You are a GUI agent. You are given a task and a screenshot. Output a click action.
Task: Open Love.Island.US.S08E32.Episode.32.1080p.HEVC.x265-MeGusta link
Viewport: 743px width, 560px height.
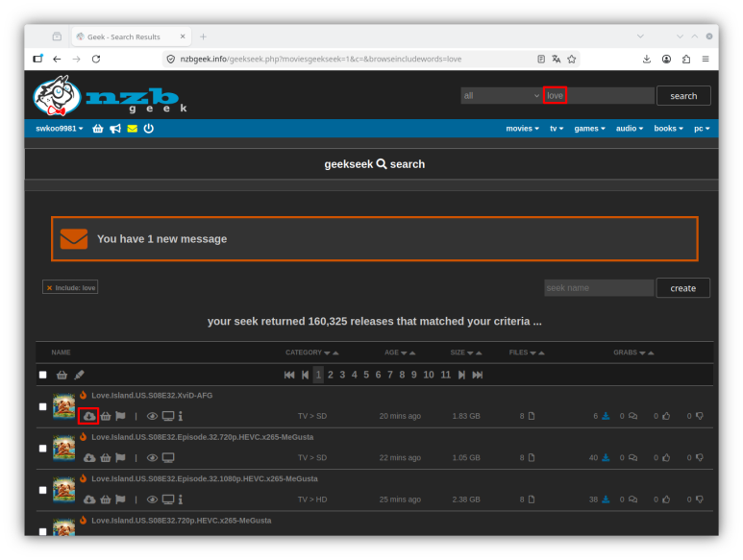point(205,478)
